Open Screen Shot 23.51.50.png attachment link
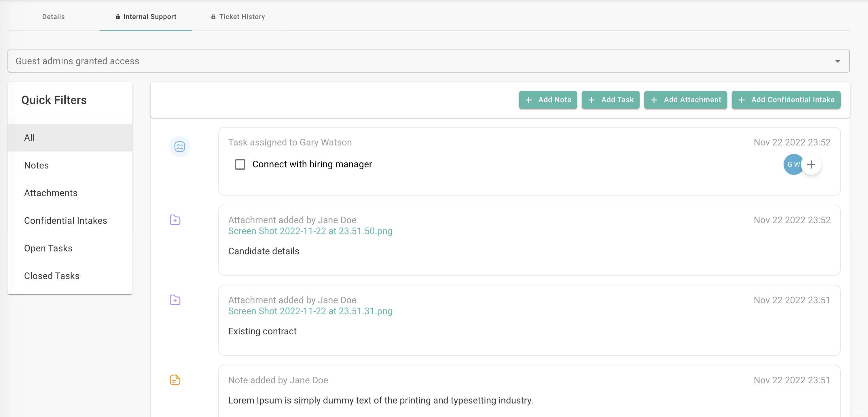 click(x=310, y=231)
